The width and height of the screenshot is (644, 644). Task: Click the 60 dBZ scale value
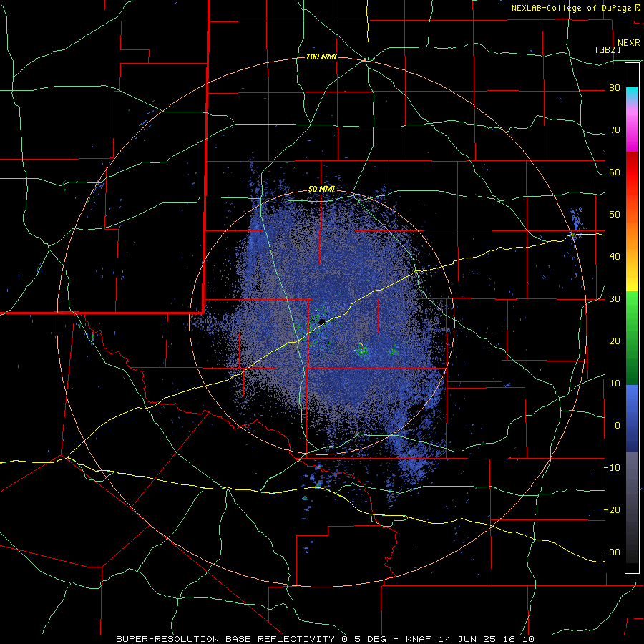coord(615,172)
